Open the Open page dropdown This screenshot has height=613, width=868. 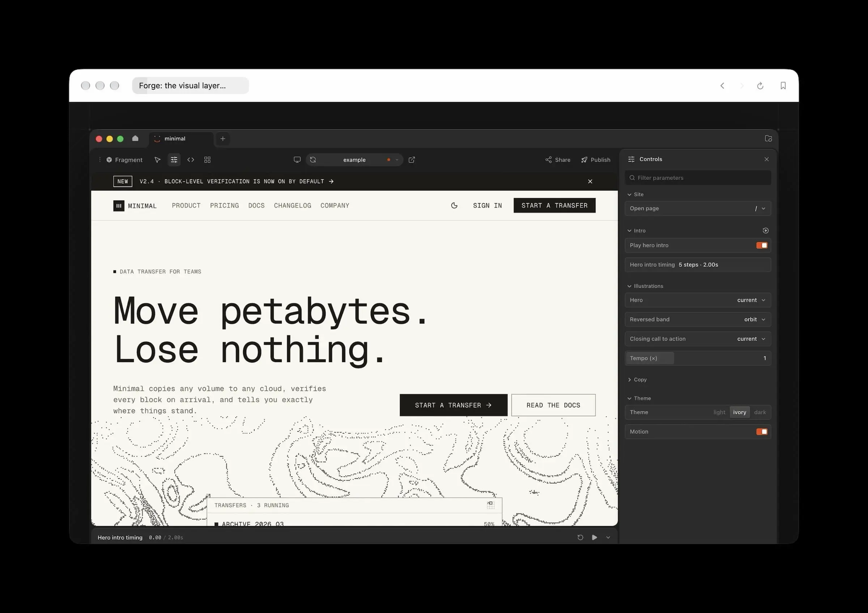[698, 209]
